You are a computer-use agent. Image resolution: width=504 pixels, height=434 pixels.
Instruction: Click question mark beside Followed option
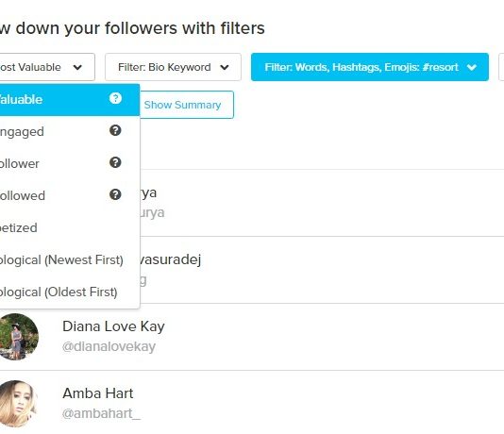click(115, 194)
